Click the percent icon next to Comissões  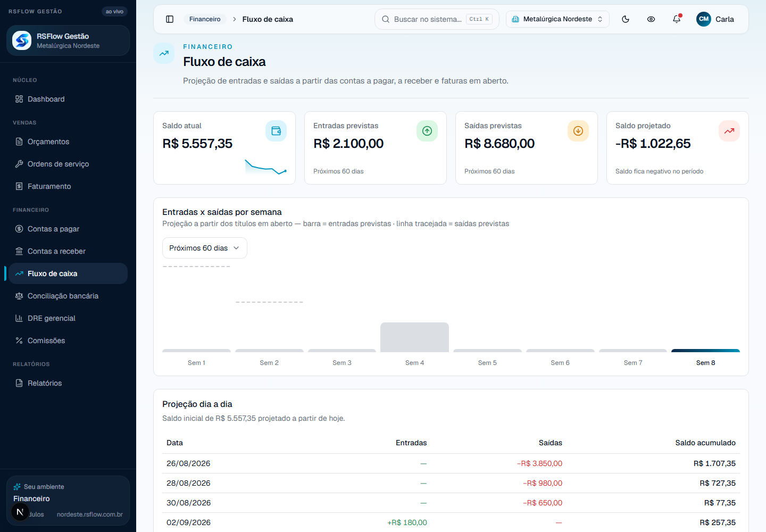[x=19, y=340]
